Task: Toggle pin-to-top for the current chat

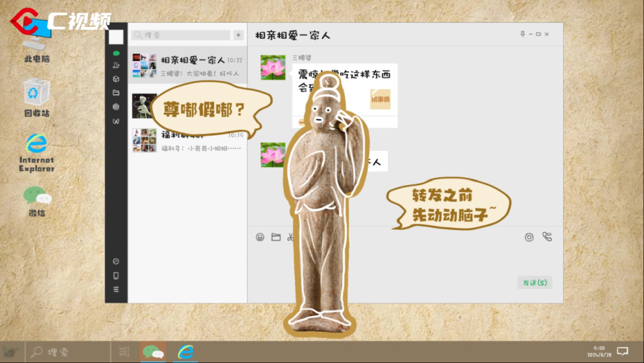Action: coord(521,34)
